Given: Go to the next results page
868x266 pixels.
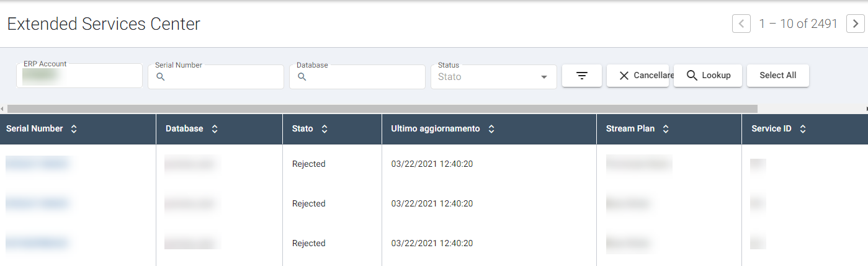Looking at the screenshot, I should pyautogui.click(x=856, y=24).
